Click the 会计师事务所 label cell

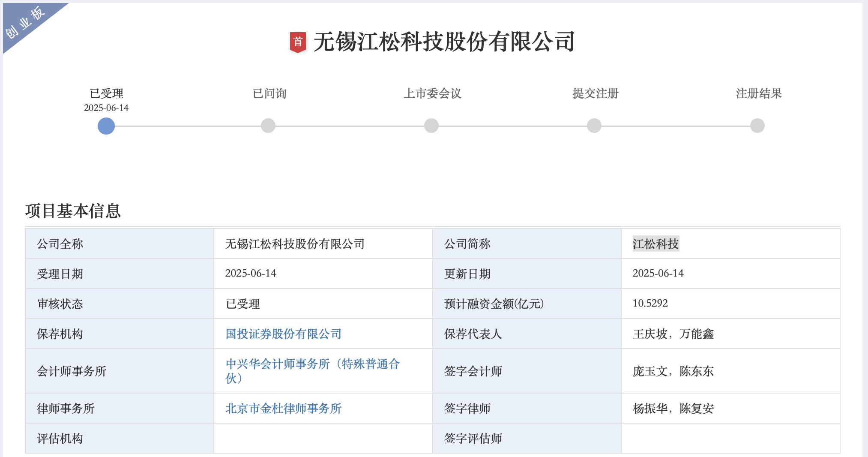click(x=120, y=371)
